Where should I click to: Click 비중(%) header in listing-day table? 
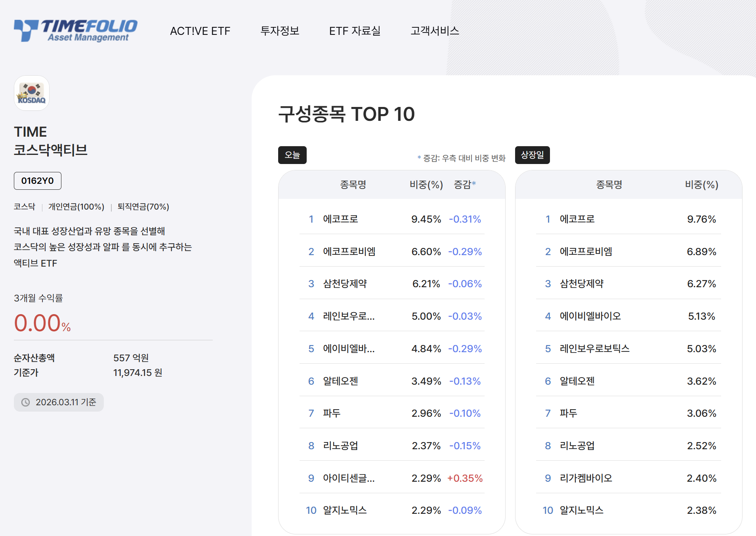click(x=702, y=185)
